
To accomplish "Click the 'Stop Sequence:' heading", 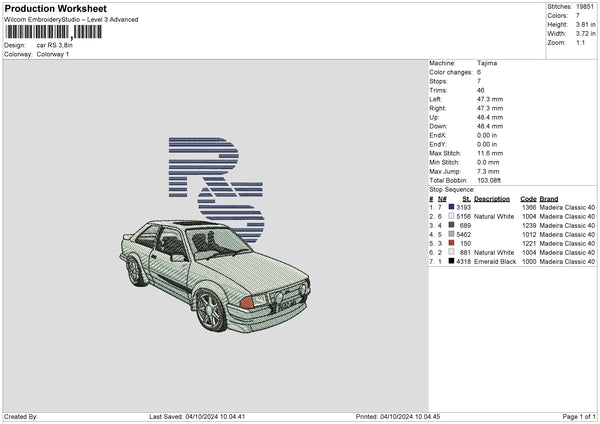I will (x=452, y=190).
